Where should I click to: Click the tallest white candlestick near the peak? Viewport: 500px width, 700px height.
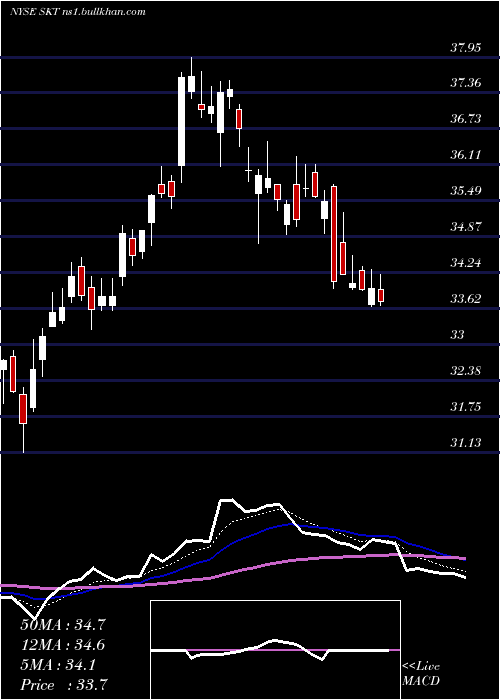pos(181,121)
